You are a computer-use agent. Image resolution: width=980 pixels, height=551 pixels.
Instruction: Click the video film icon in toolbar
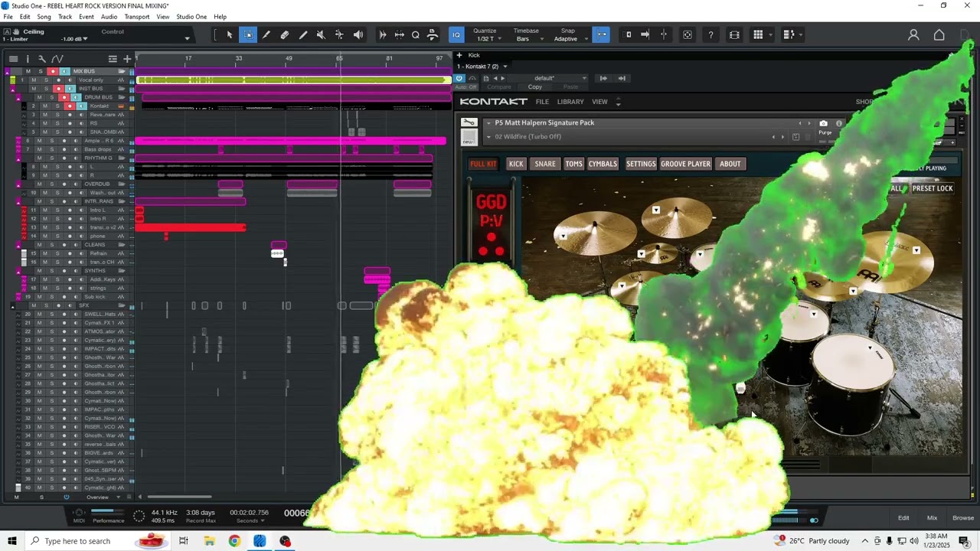734,34
